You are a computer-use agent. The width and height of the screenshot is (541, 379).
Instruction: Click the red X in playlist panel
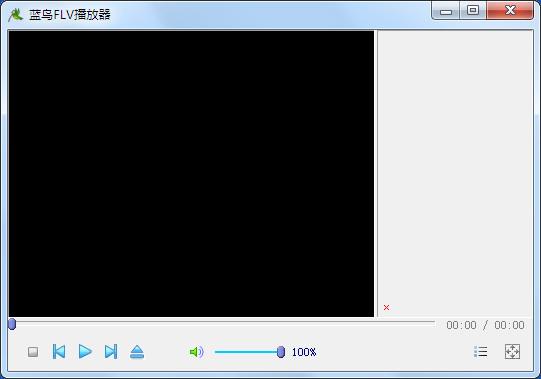pos(386,308)
